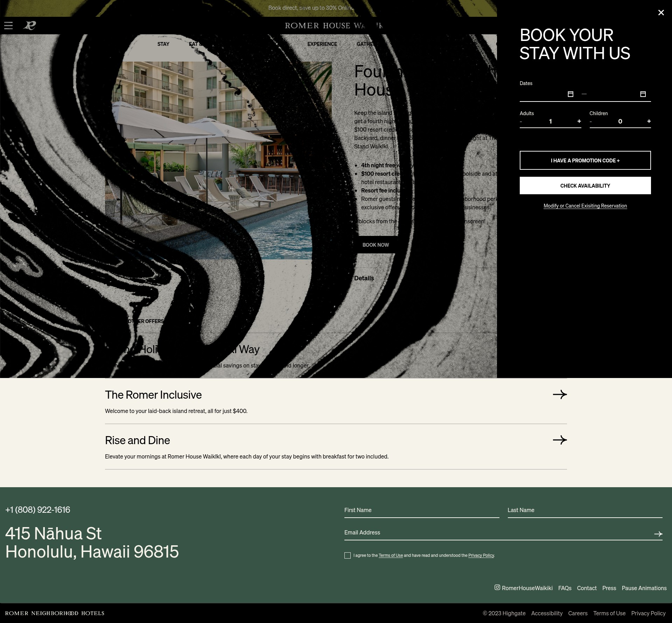Click the pool photo of the offer
Screen dimensions: 672x623
tap(218, 160)
